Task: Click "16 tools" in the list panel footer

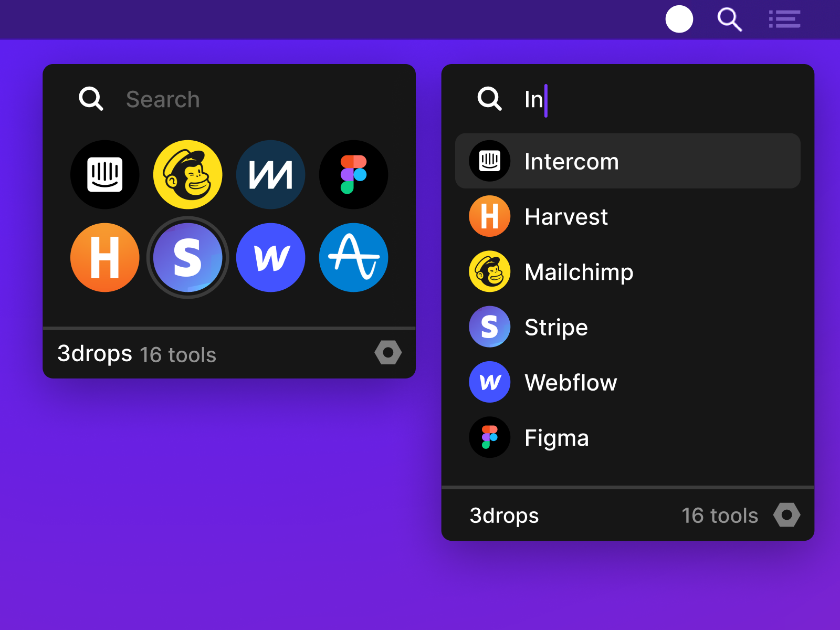Action: click(720, 516)
